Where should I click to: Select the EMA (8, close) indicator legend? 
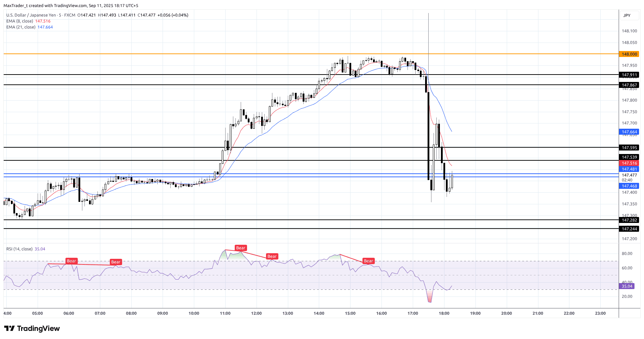point(20,21)
